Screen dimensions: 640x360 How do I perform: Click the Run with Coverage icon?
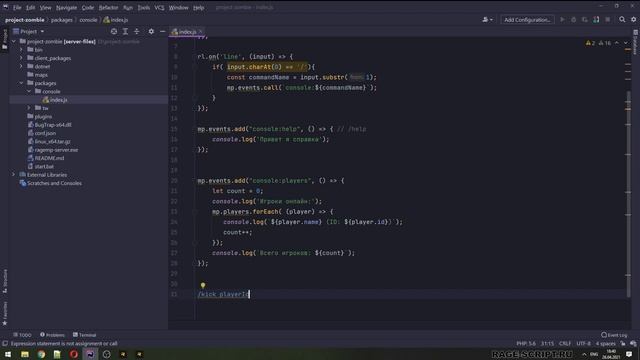pos(585,20)
